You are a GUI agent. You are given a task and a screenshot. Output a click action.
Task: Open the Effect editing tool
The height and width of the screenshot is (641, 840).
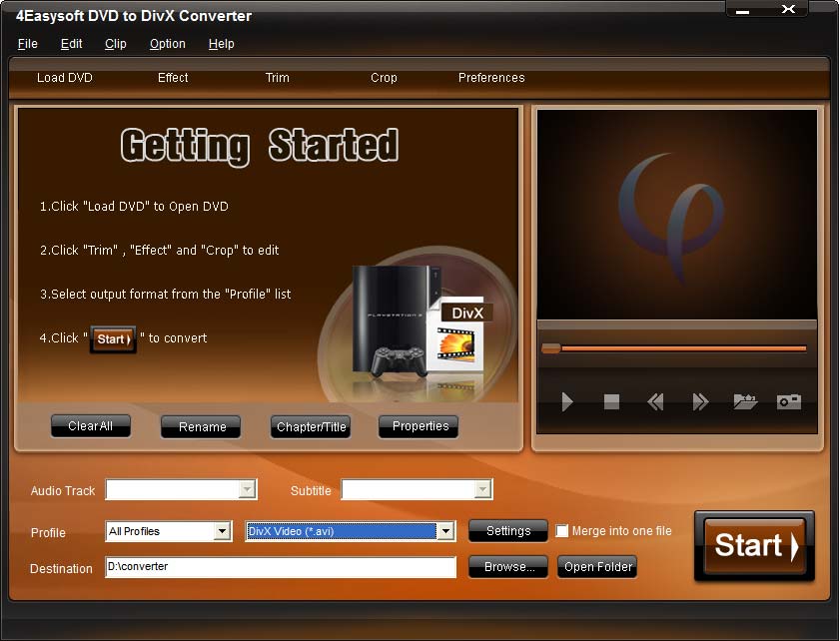point(173,78)
